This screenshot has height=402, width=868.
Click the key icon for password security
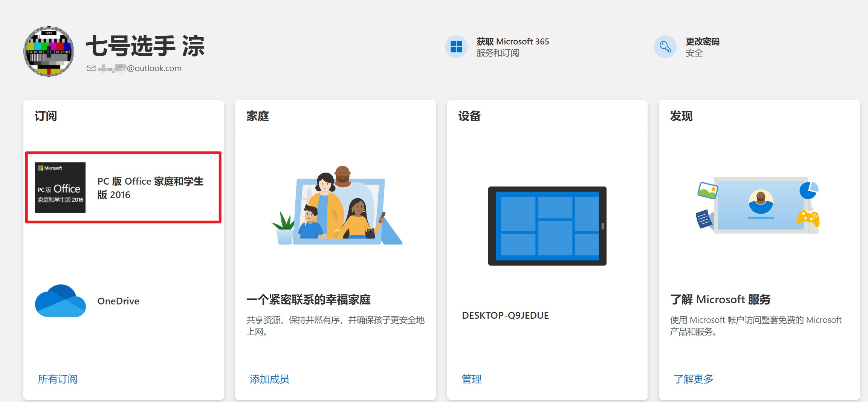[665, 47]
